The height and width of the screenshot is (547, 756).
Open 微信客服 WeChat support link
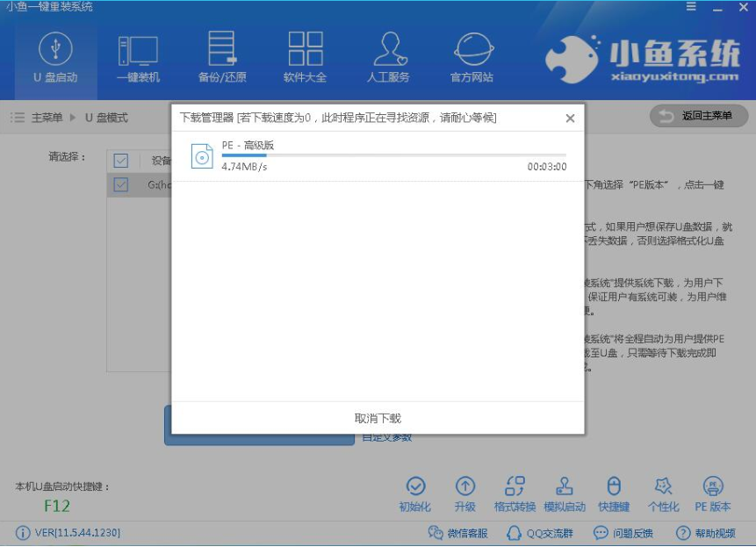click(457, 533)
